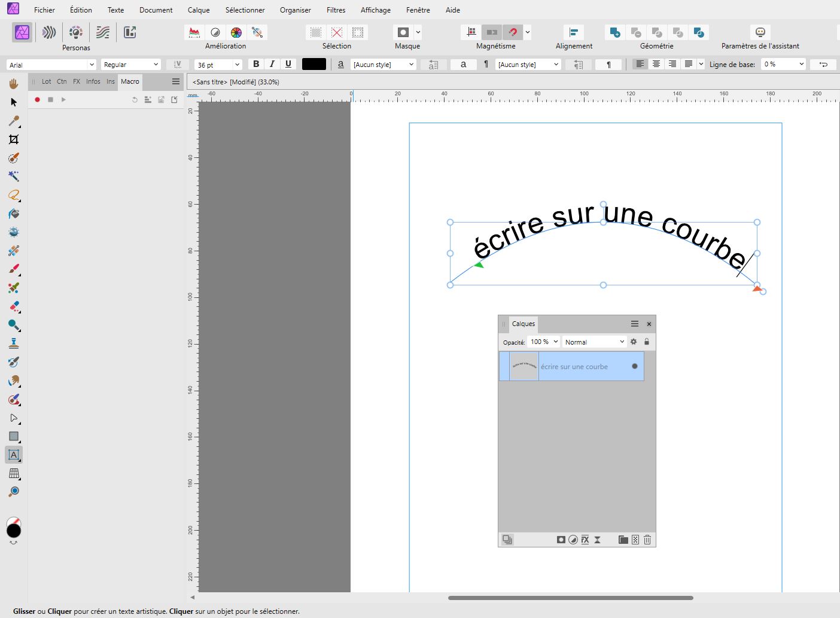Click the Geometry Add operation icon

click(614, 32)
